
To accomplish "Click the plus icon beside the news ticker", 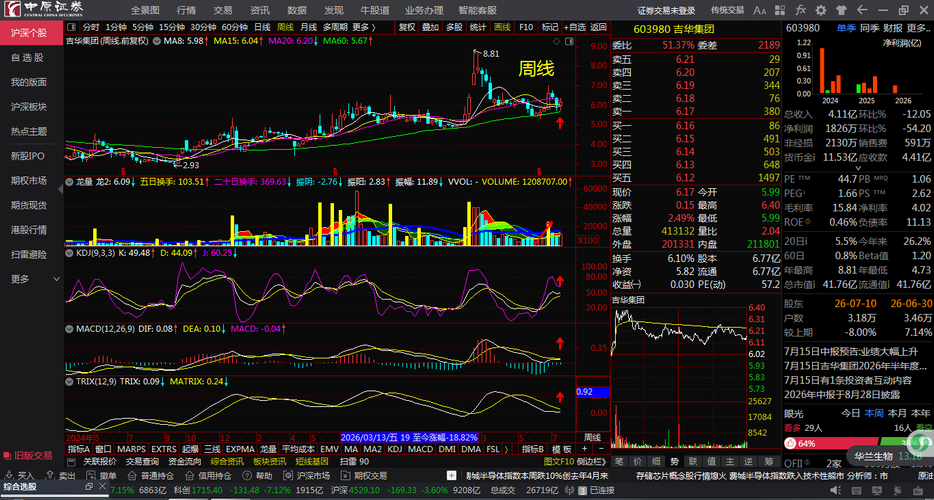I will coord(453,476).
